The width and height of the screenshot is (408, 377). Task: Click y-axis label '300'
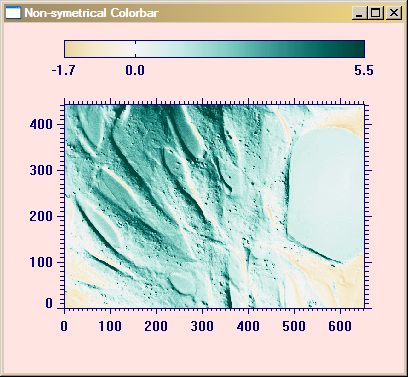click(41, 170)
